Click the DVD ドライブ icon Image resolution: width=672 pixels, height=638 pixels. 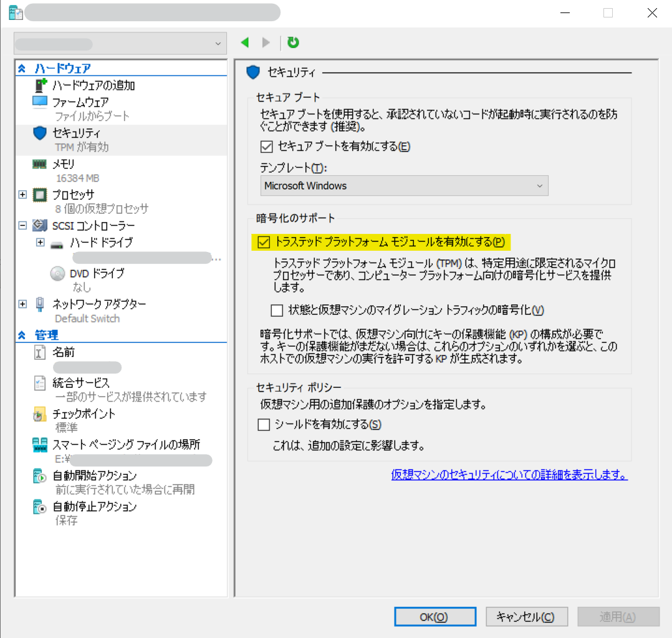click(x=57, y=273)
